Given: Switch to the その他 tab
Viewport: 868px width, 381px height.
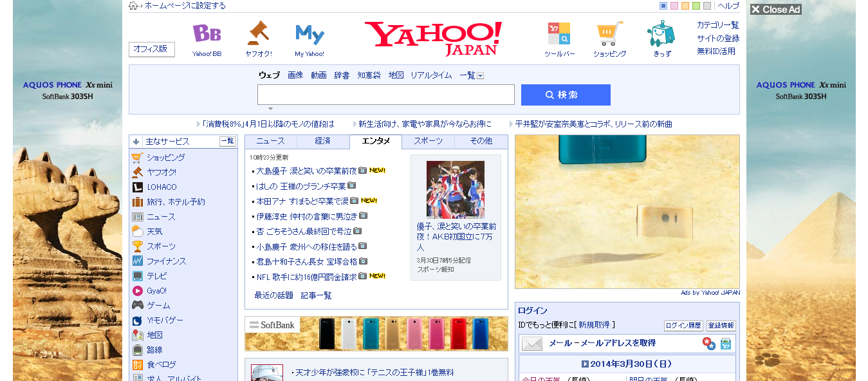Looking at the screenshot, I should pos(481,141).
